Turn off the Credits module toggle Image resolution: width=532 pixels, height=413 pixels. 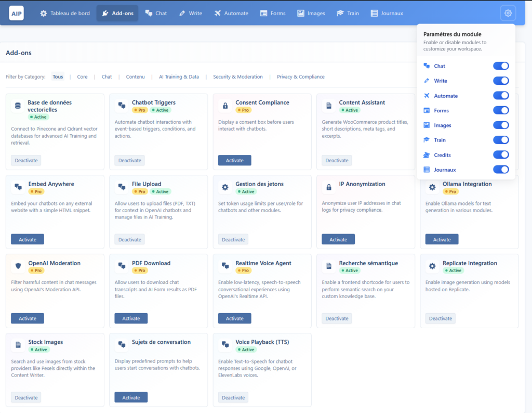500,155
